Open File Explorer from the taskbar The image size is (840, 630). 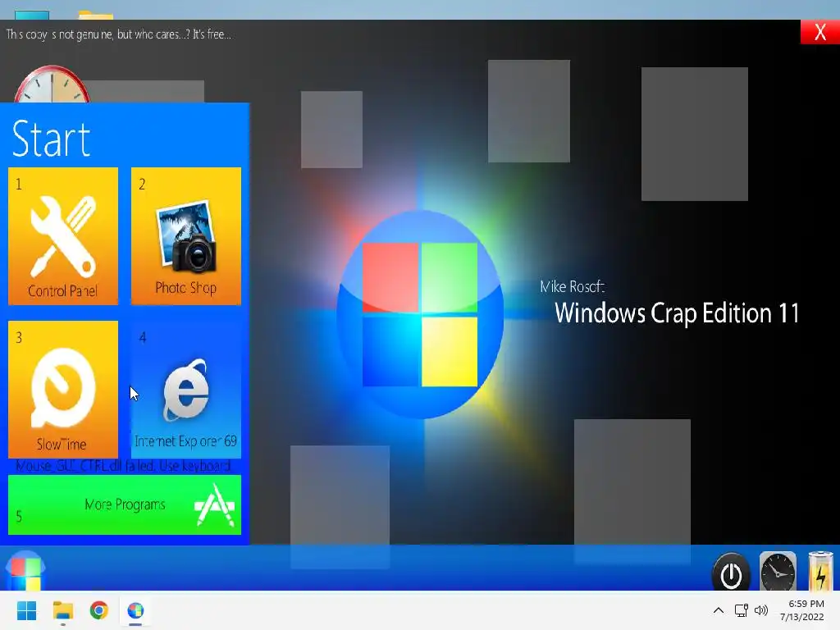click(62, 610)
